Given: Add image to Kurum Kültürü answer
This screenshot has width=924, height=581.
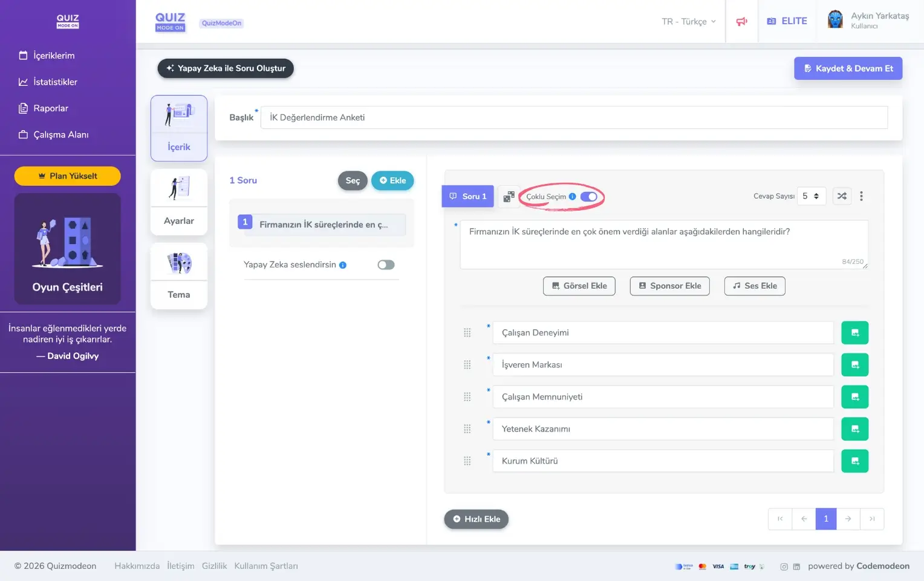Looking at the screenshot, I should [854, 461].
